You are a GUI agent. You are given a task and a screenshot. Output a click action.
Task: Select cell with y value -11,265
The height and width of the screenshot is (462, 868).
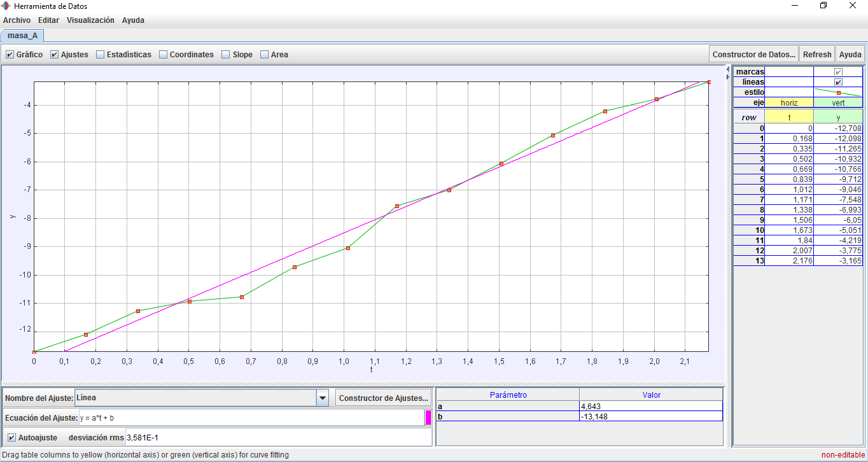click(x=838, y=149)
